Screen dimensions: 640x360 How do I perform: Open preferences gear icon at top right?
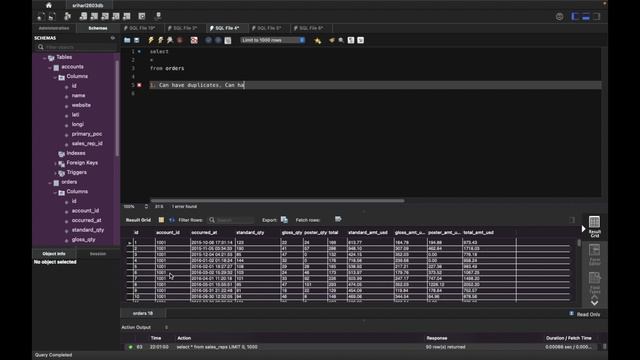[559, 16]
